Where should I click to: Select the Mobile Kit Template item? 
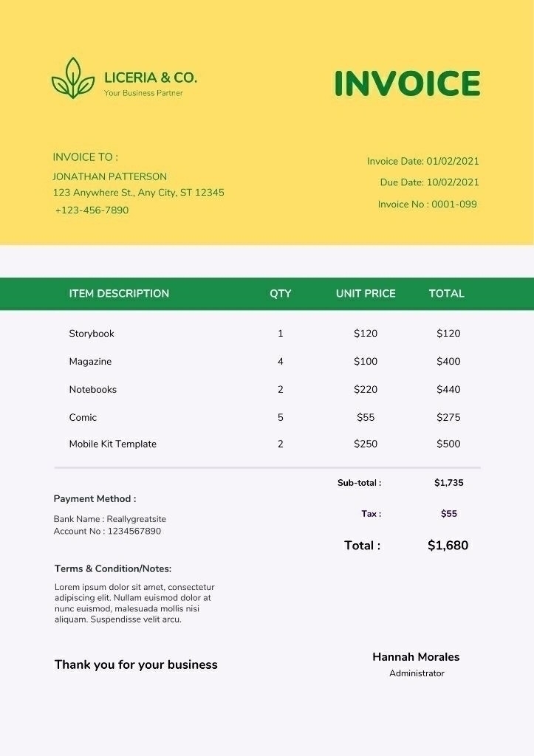click(113, 444)
